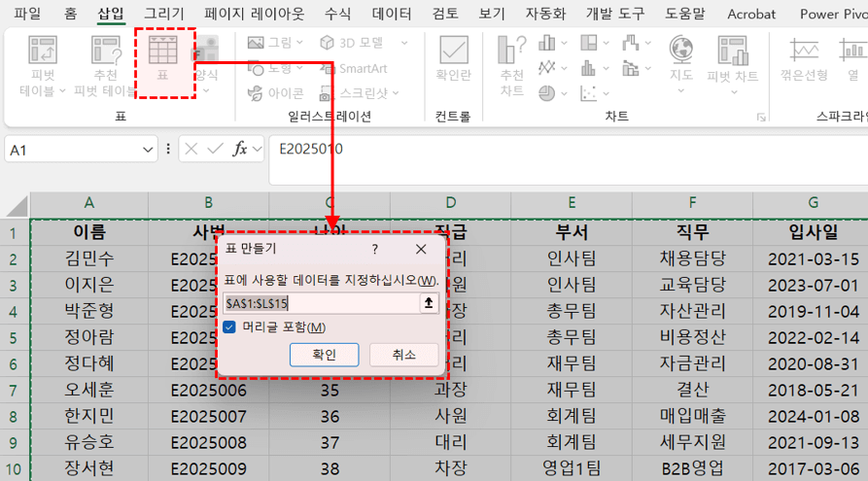Image resolution: width=868 pixels, height=481 pixels.
Task: Open the SmartArt gallery
Action: click(x=354, y=69)
